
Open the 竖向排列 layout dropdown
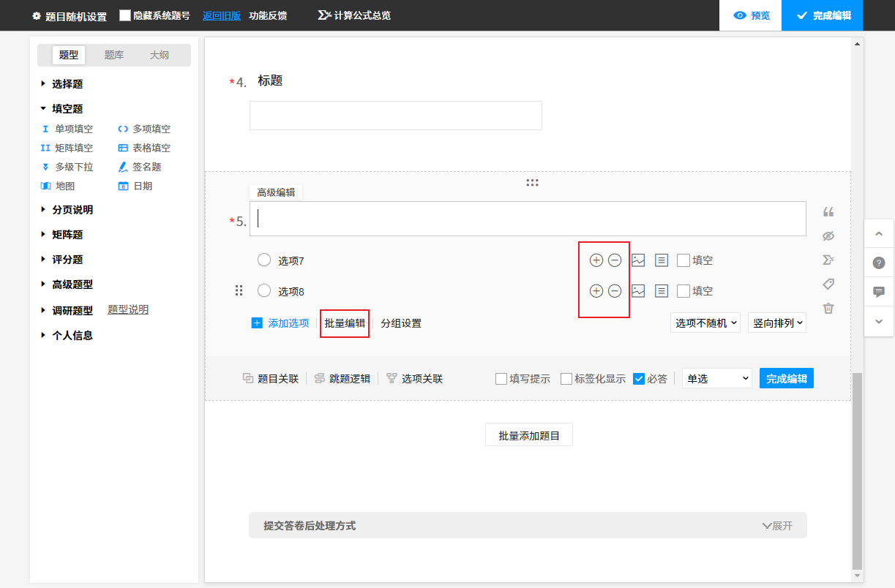776,323
